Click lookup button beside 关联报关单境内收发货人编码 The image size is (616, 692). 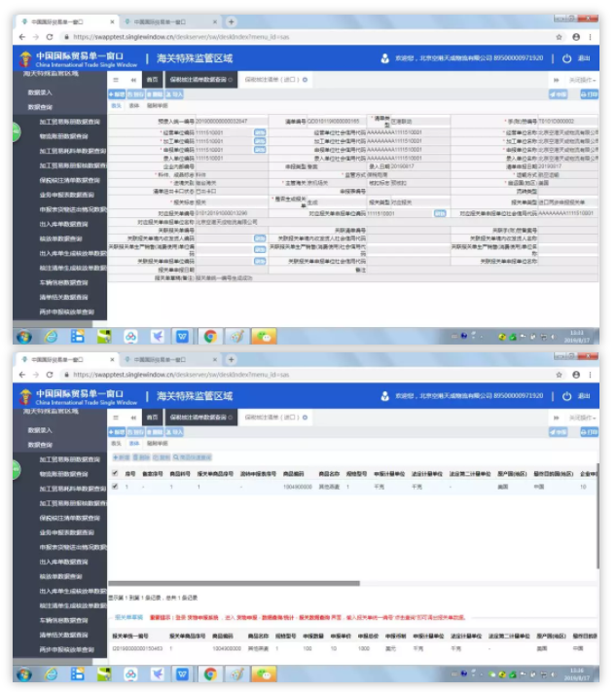(x=260, y=238)
